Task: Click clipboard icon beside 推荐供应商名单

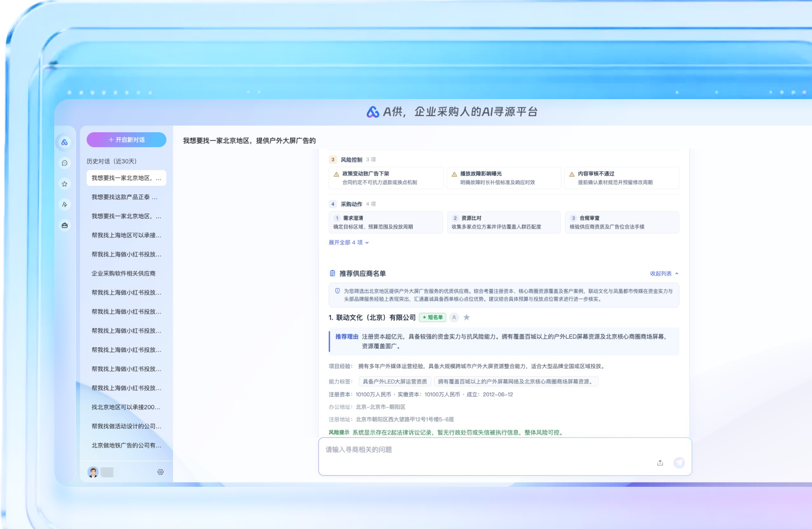Action: coord(332,274)
